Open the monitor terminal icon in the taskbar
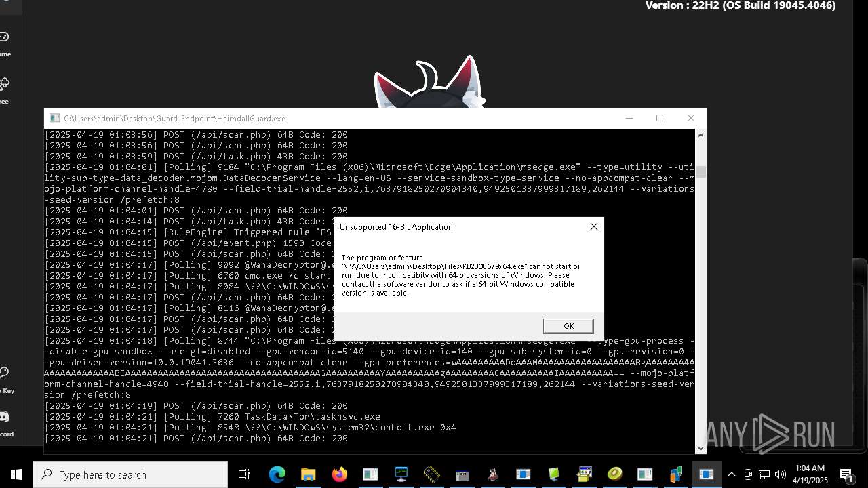The image size is (868, 488). [x=401, y=474]
